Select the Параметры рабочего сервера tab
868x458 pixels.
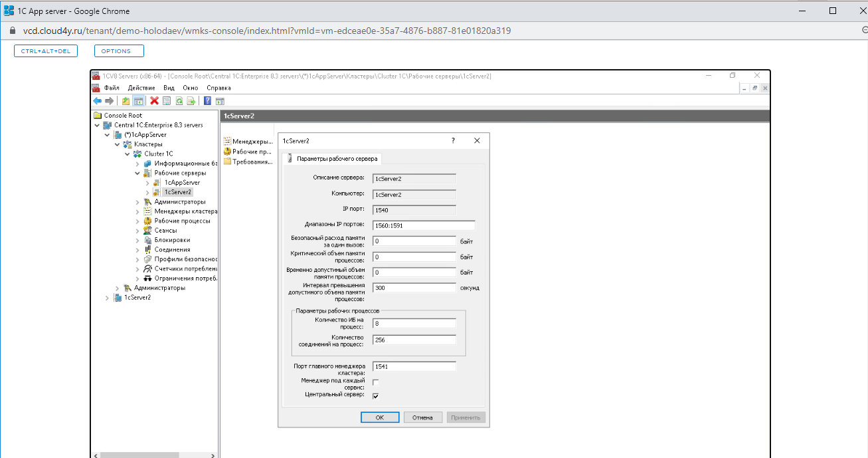click(x=332, y=158)
